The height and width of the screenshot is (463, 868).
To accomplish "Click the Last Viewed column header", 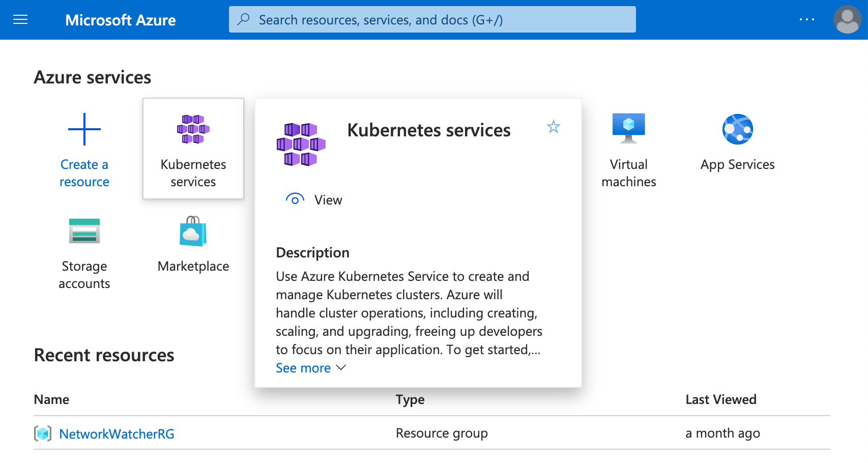I will 721,399.
